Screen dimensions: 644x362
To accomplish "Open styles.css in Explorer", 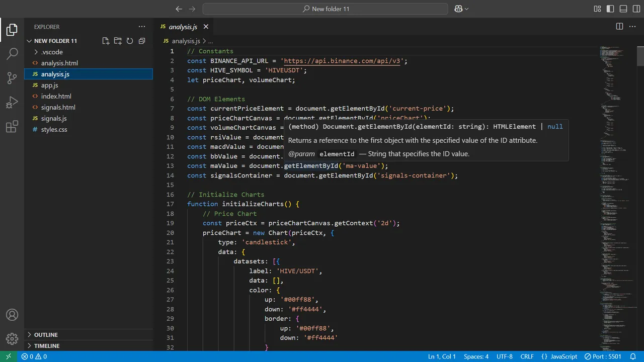I will click(54, 129).
